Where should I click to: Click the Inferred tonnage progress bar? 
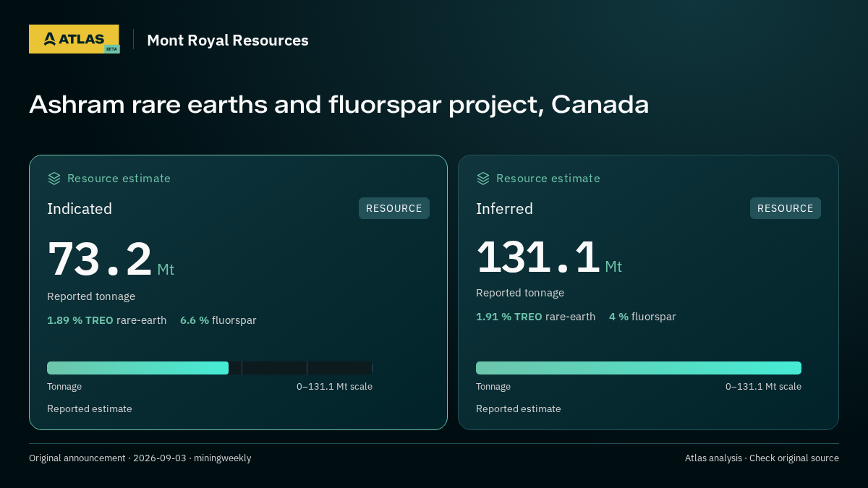click(639, 368)
